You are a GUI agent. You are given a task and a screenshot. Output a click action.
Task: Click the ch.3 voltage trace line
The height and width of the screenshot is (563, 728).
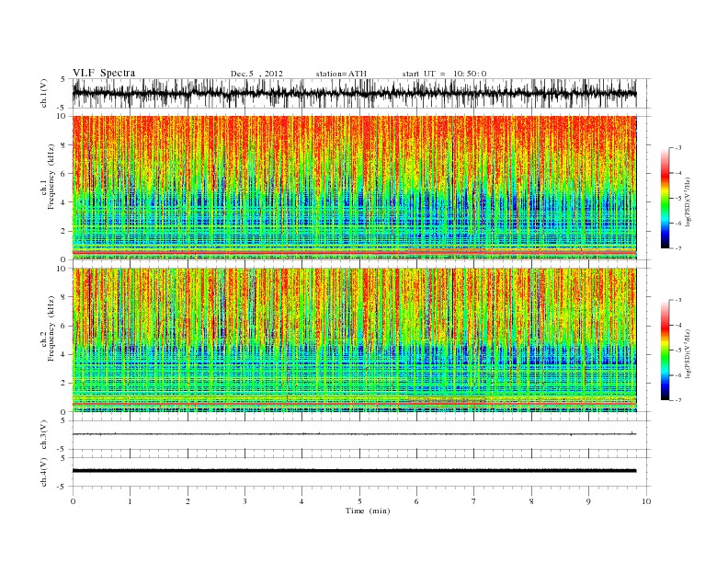[354, 434]
